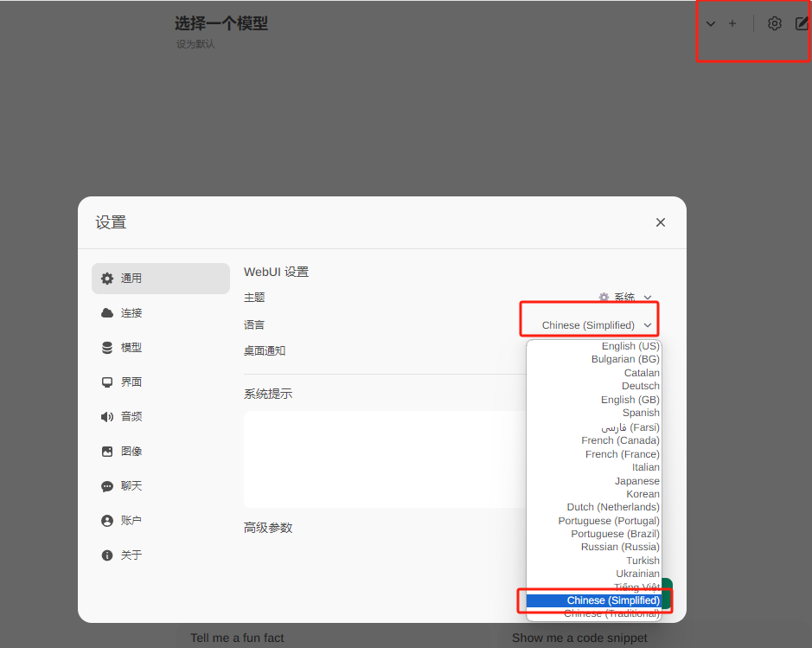
Task: Click the 图像 image icon in sidebar
Action: click(x=106, y=451)
